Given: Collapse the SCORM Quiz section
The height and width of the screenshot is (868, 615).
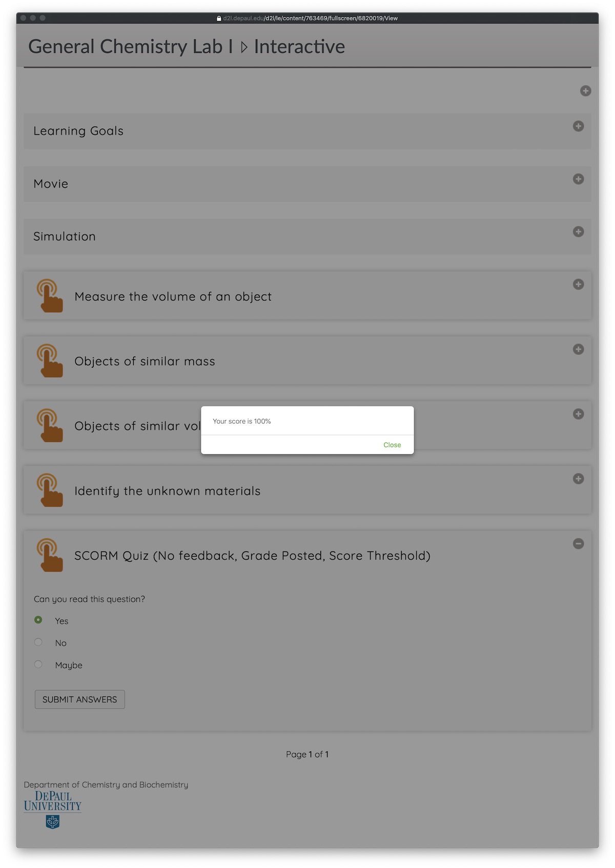Looking at the screenshot, I should pos(578,544).
